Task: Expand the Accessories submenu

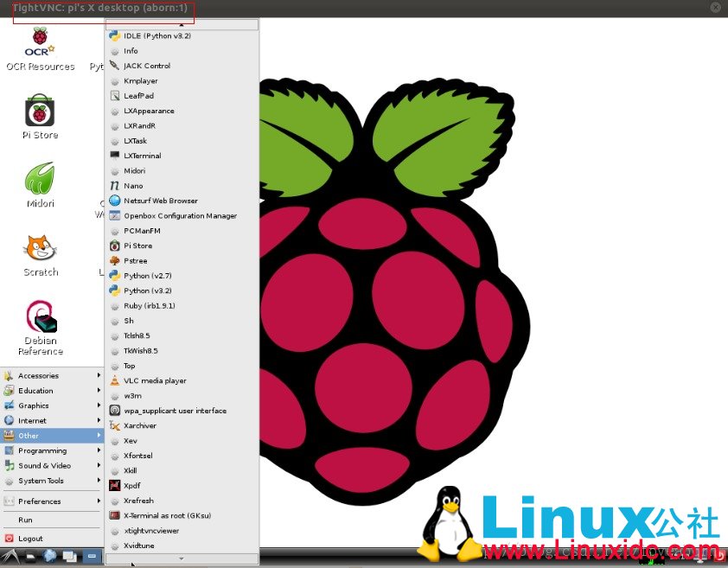Action: point(52,376)
